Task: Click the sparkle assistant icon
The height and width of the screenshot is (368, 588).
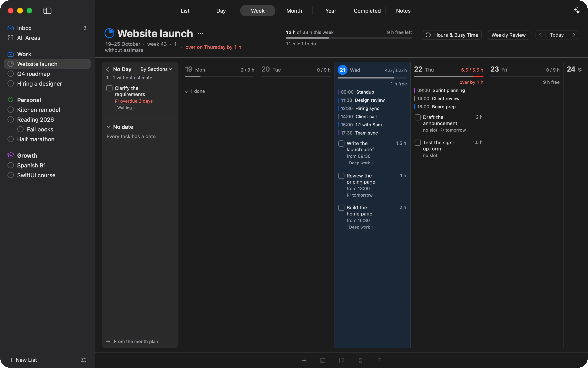Action: (577, 11)
